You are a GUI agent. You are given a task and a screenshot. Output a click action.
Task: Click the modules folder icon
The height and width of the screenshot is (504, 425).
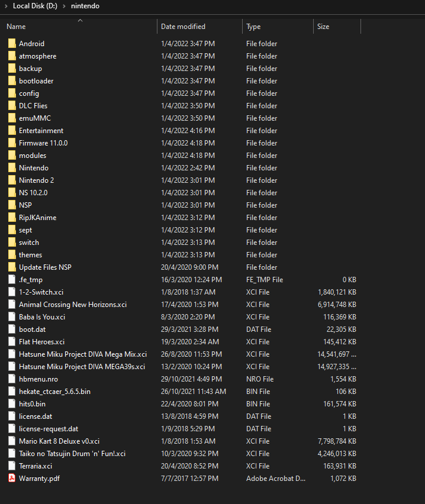12,155
